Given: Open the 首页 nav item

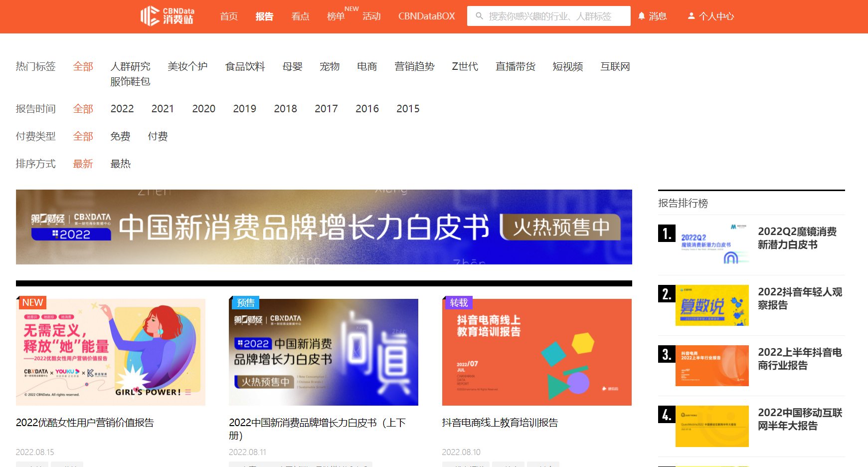Looking at the screenshot, I should coord(229,16).
